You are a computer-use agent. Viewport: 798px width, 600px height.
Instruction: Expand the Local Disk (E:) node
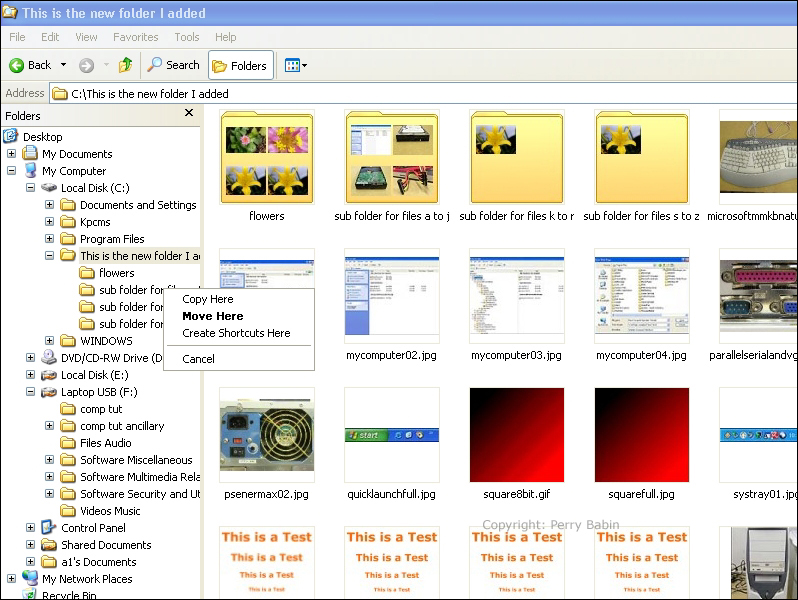pyautogui.click(x=31, y=375)
